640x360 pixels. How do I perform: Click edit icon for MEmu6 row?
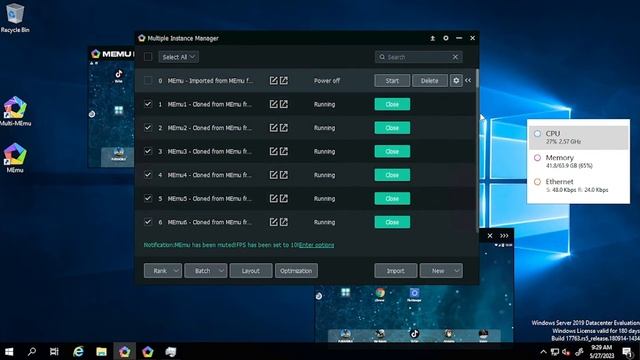273,222
